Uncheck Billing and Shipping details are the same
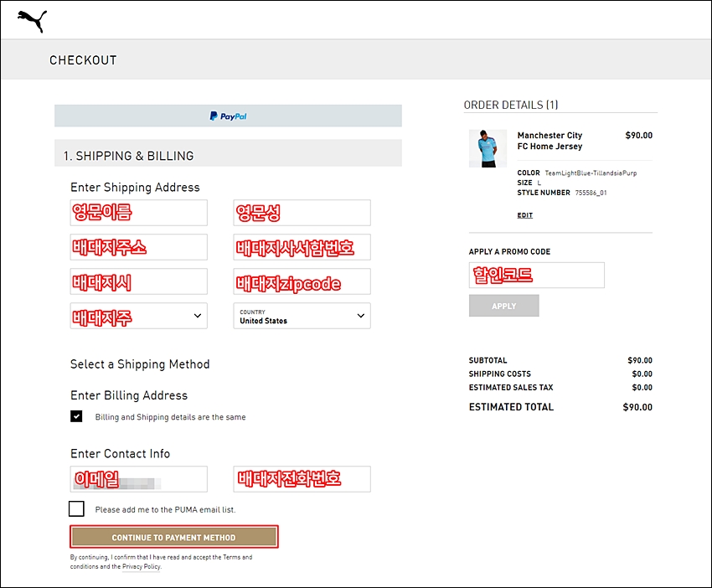Image resolution: width=712 pixels, height=588 pixels. [76, 416]
